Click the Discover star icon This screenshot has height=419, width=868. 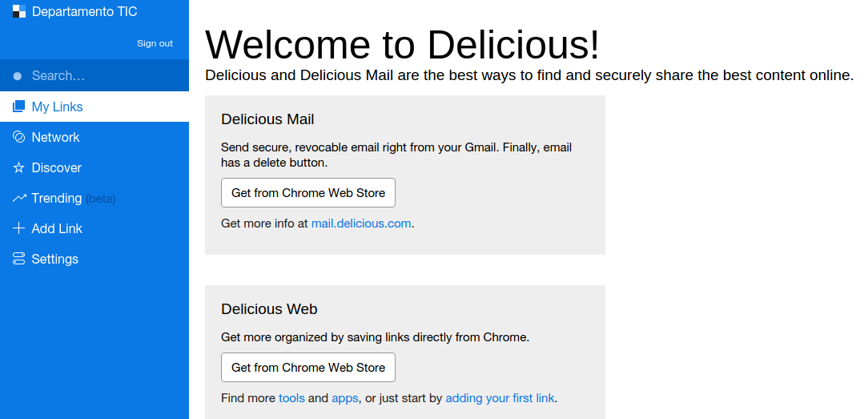click(x=19, y=167)
